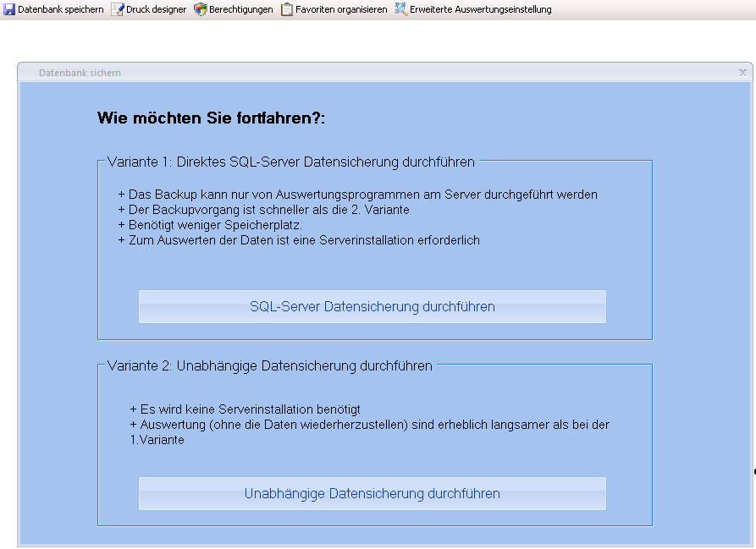Open Datenbank speichern from the toolbar text
Screen dimensions: 756x549
(60, 9)
